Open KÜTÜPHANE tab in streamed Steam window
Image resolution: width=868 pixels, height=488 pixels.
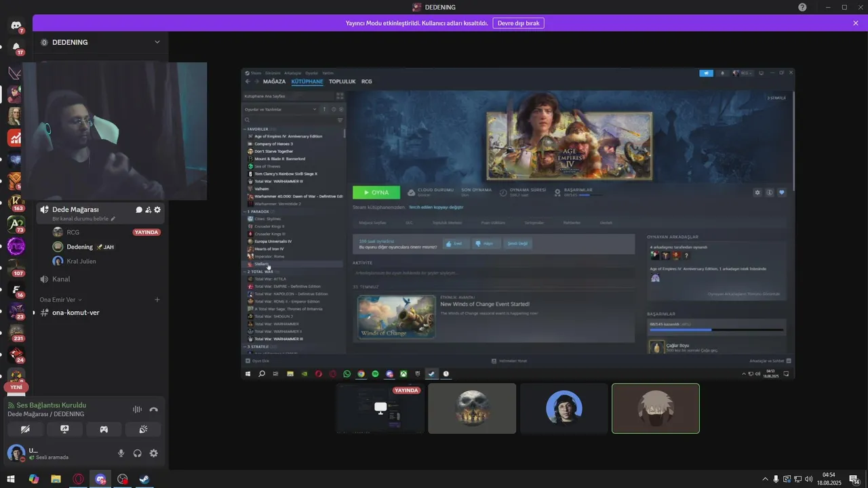[x=307, y=81]
